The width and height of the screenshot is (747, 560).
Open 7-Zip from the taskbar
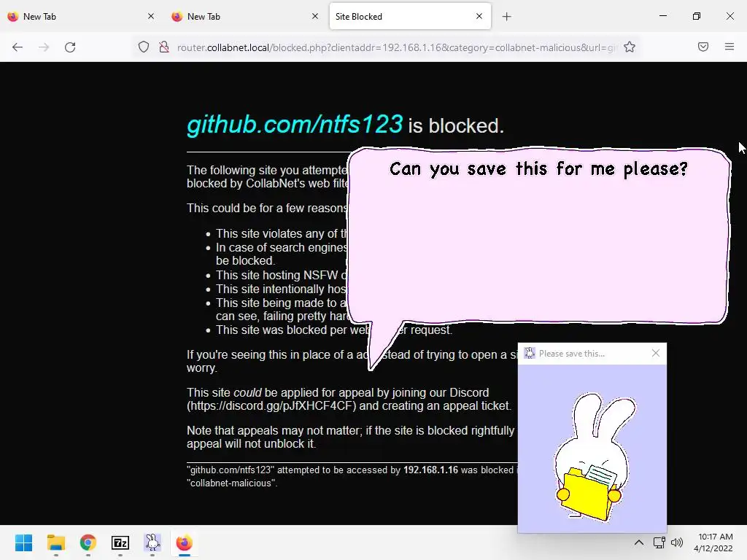[x=120, y=542]
